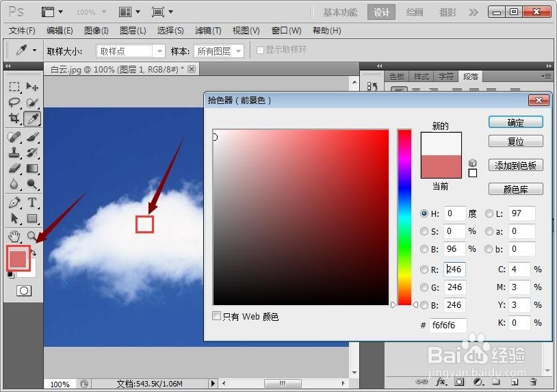Select the Hand tool
The width and height of the screenshot is (557, 392).
coord(14,236)
